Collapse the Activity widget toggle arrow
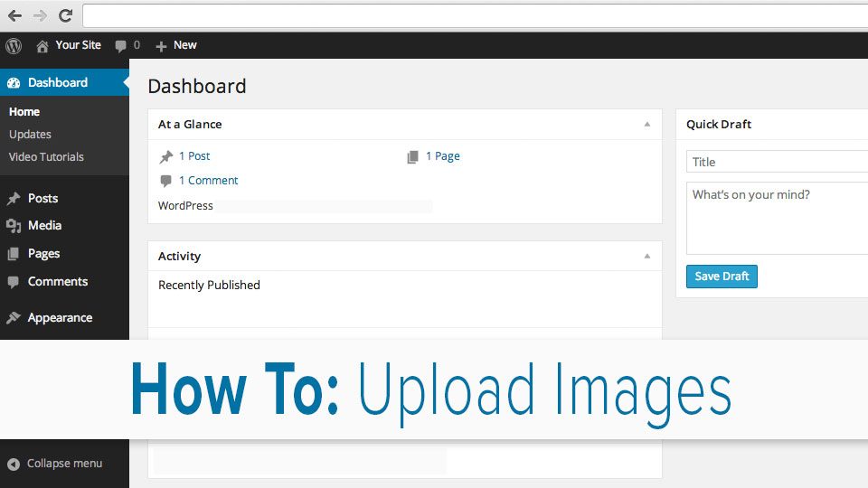The width and height of the screenshot is (868, 488). click(646, 257)
